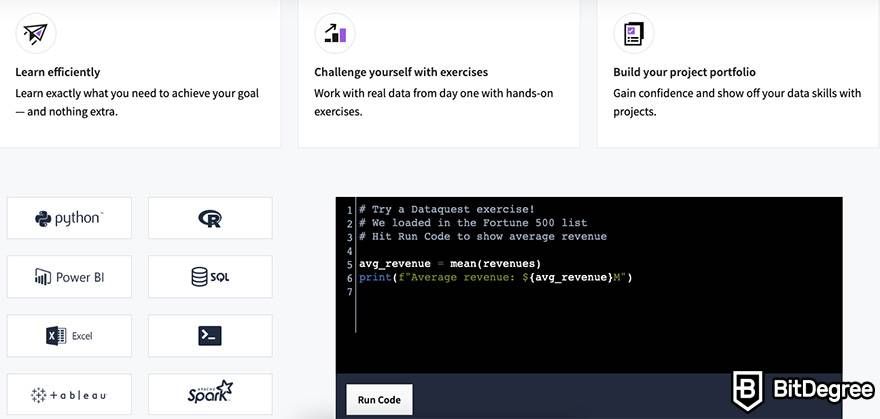Place cursor on avg_revenue code line
This screenshot has width=880, height=419.
450,264
